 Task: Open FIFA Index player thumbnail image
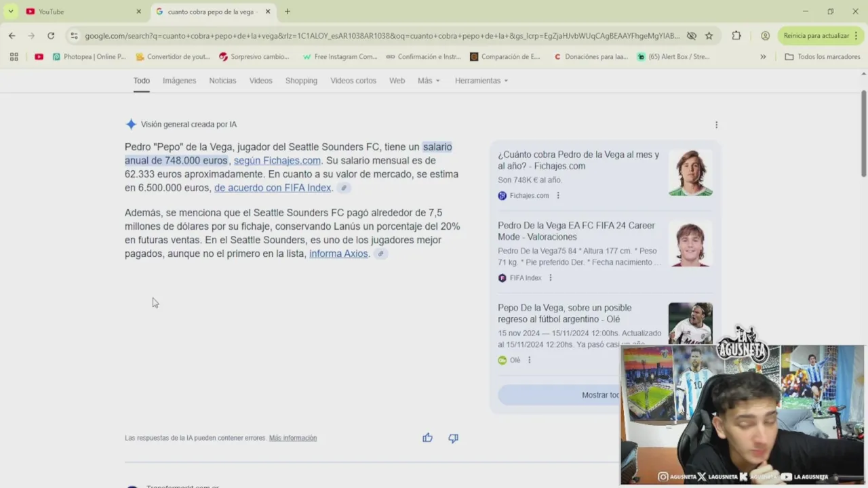(690, 244)
